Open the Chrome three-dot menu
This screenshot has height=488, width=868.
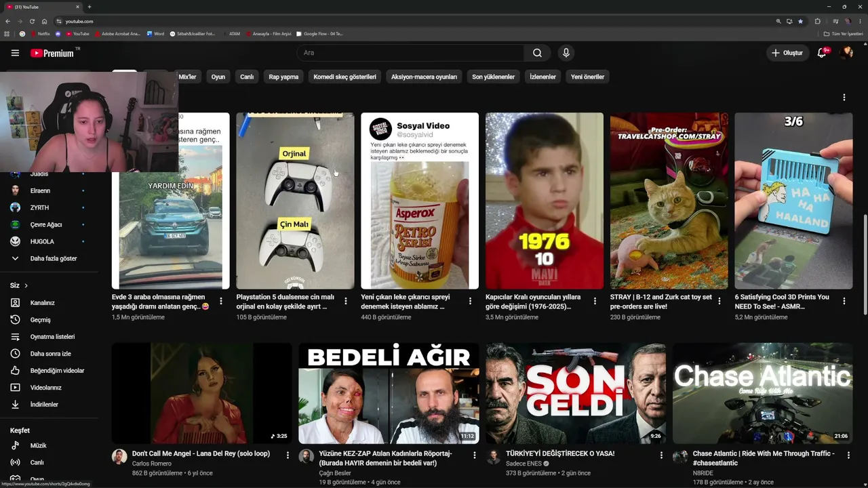(861, 21)
